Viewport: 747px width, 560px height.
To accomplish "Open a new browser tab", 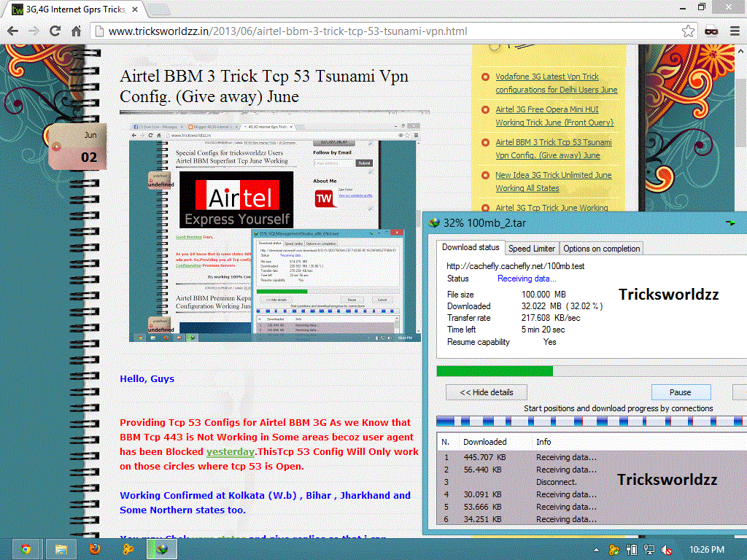I will click(x=159, y=9).
